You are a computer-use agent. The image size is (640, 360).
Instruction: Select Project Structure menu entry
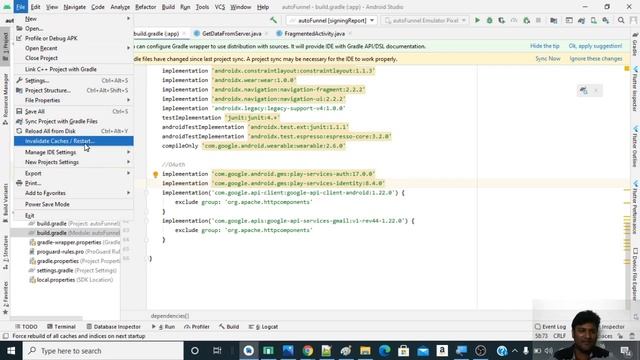click(x=73, y=90)
